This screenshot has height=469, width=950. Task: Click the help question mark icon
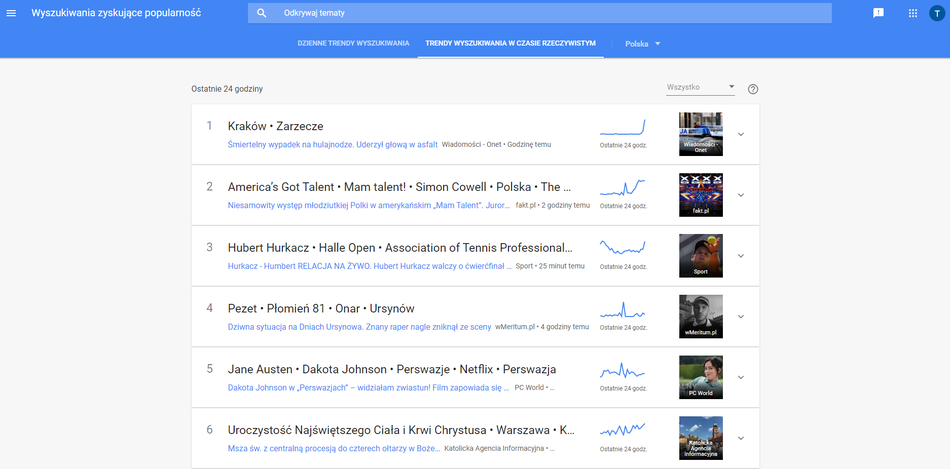[x=753, y=89]
